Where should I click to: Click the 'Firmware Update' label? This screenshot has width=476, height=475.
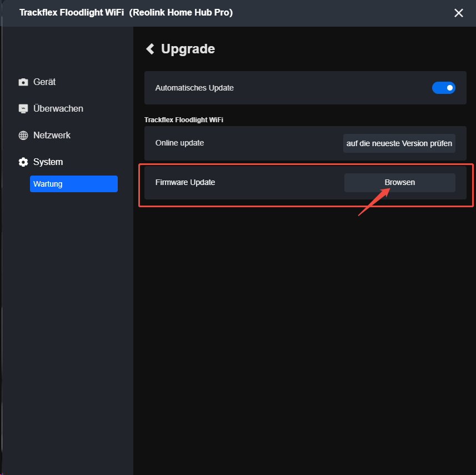185,183
